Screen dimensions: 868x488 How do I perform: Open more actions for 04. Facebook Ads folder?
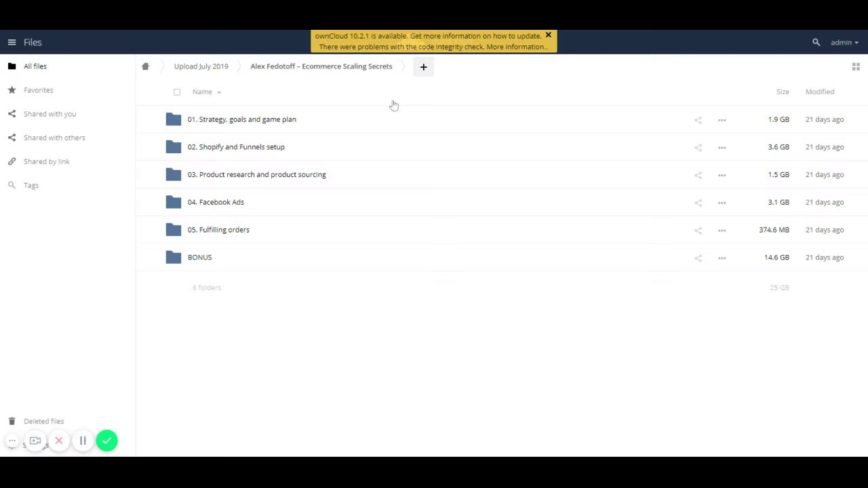click(x=722, y=203)
